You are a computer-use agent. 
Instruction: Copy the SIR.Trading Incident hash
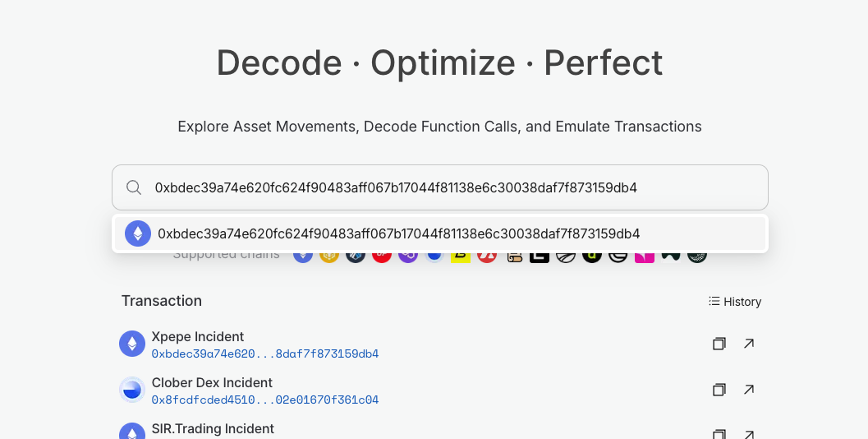719,433
